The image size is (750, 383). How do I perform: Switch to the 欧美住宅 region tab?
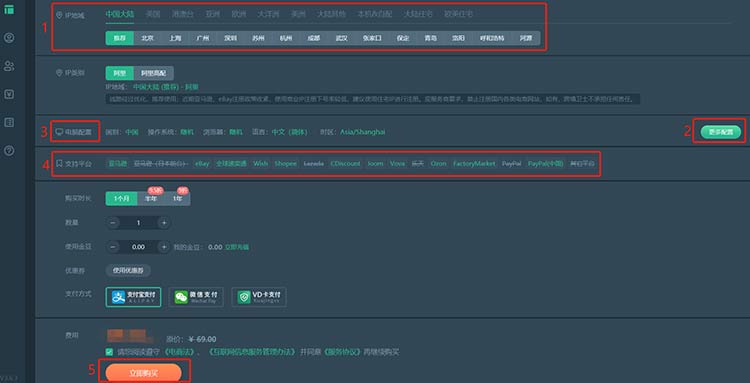459,14
